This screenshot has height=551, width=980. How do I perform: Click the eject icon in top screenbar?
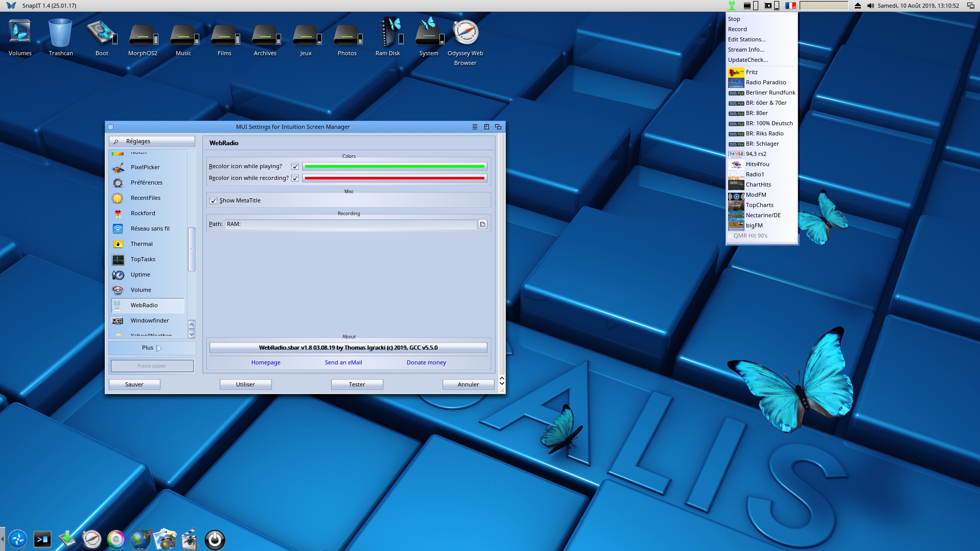(858, 6)
